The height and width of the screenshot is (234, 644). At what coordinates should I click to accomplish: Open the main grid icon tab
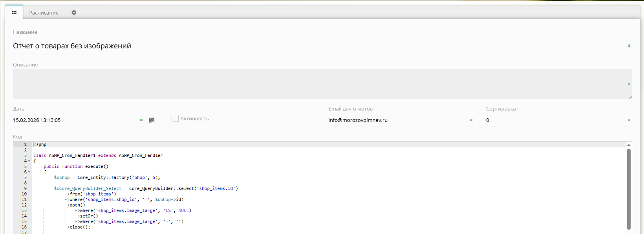tap(14, 13)
